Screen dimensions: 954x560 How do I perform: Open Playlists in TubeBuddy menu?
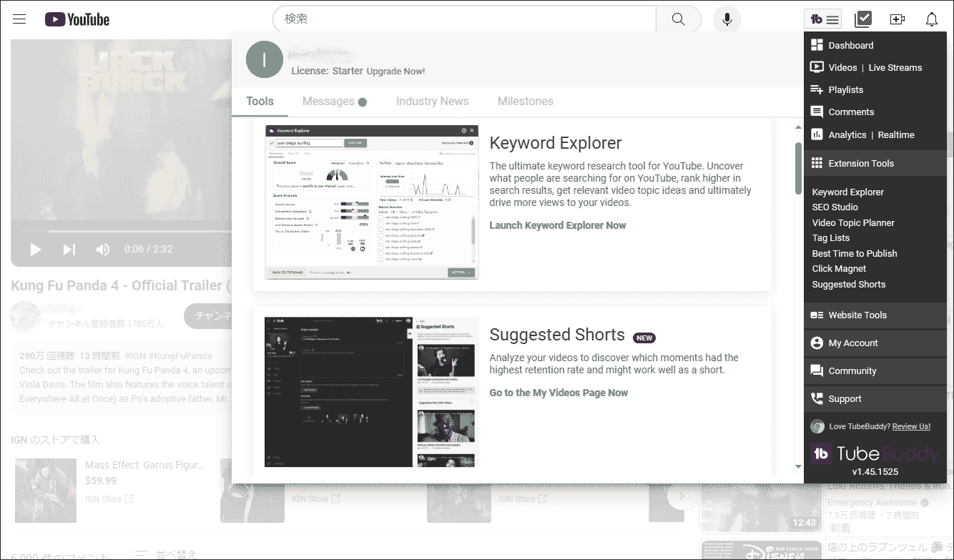845,89
